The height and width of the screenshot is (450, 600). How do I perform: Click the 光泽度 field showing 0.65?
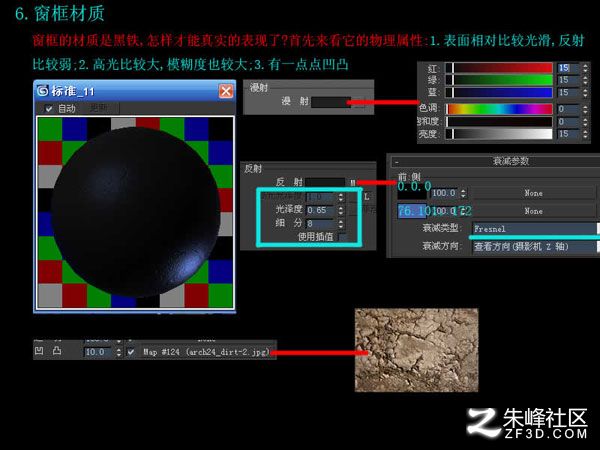click(x=321, y=210)
